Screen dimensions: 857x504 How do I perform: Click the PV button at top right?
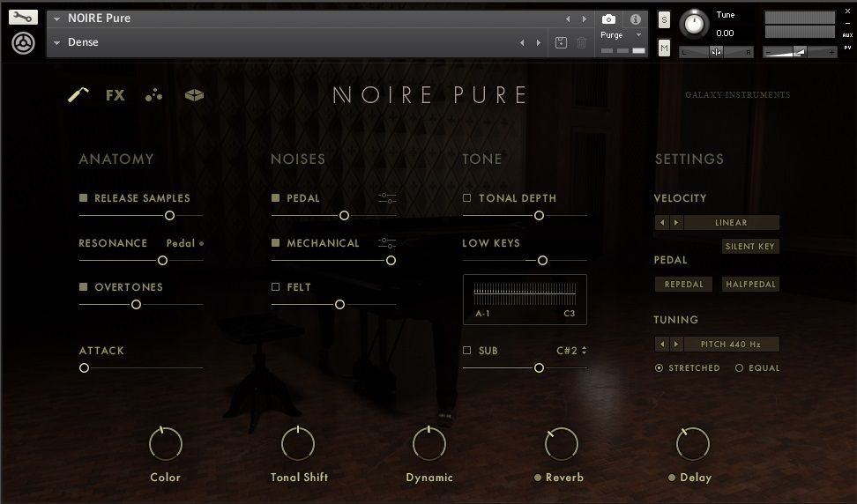point(847,48)
